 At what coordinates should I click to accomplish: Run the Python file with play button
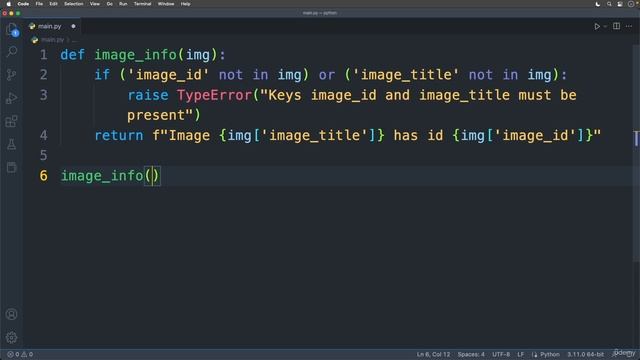pos(597,26)
